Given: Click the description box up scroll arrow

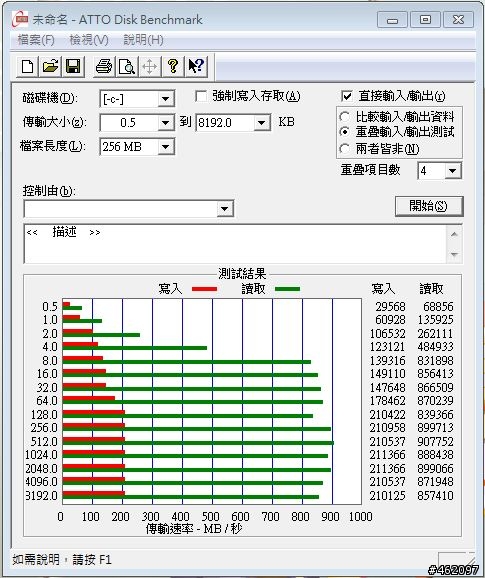Looking at the screenshot, I should [454, 234].
